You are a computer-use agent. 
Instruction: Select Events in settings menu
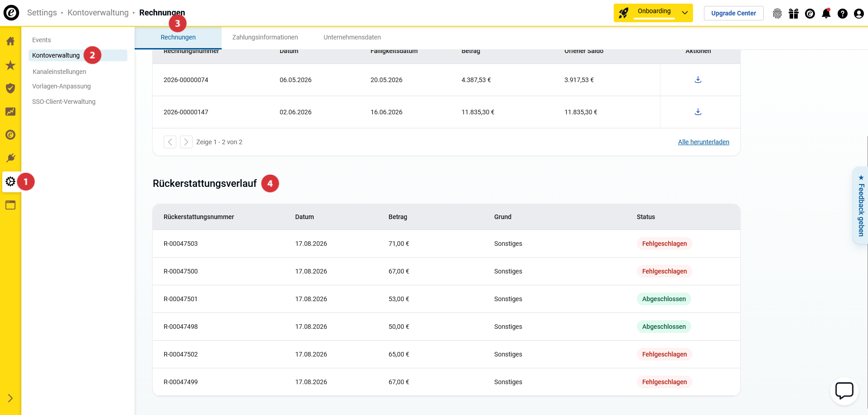pos(42,40)
